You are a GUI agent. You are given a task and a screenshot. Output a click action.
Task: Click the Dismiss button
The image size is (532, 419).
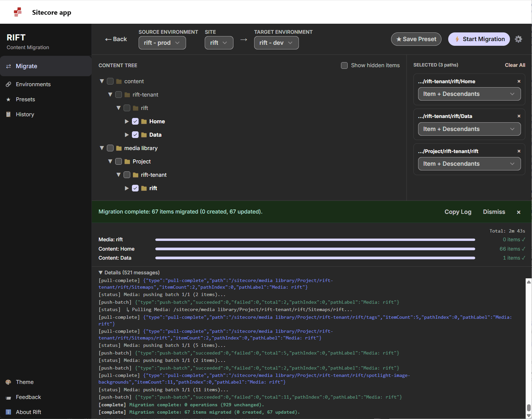(494, 212)
